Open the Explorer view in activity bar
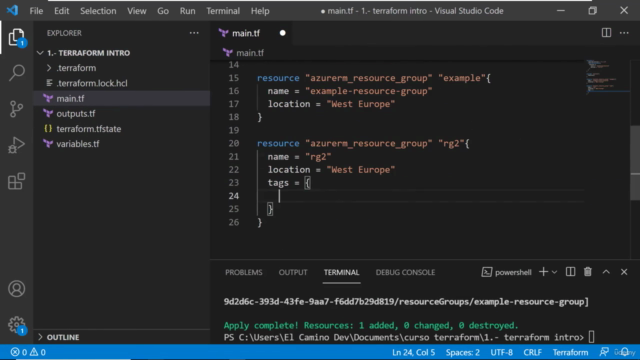The image size is (640, 360). (16, 37)
